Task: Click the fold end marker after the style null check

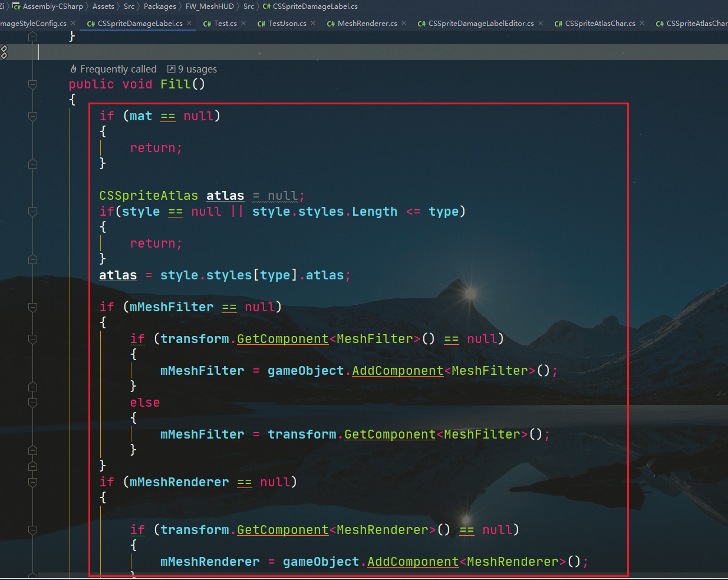Action: click(33, 259)
